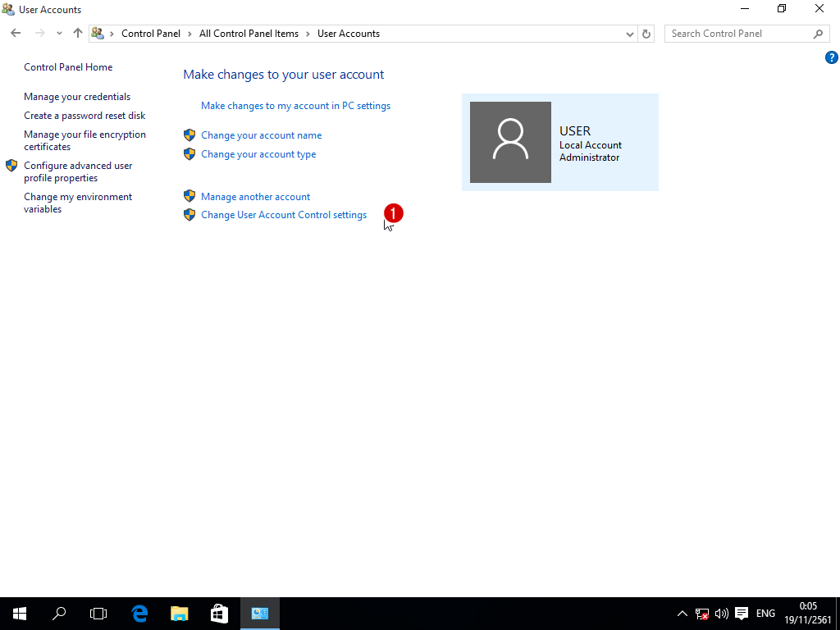Open the Task View button
840x630 pixels.
click(x=98, y=613)
